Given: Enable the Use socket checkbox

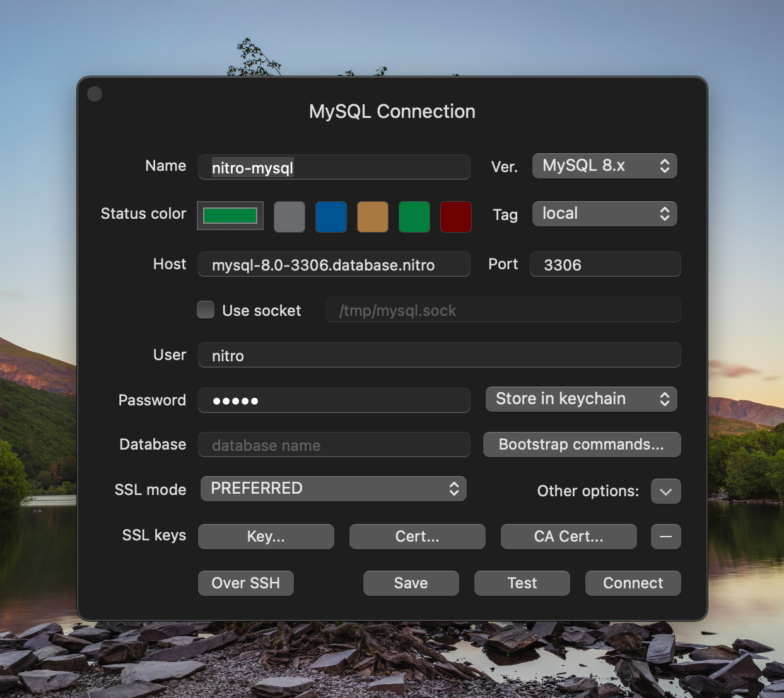Looking at the screenshot, I should [x=206, y=310].
